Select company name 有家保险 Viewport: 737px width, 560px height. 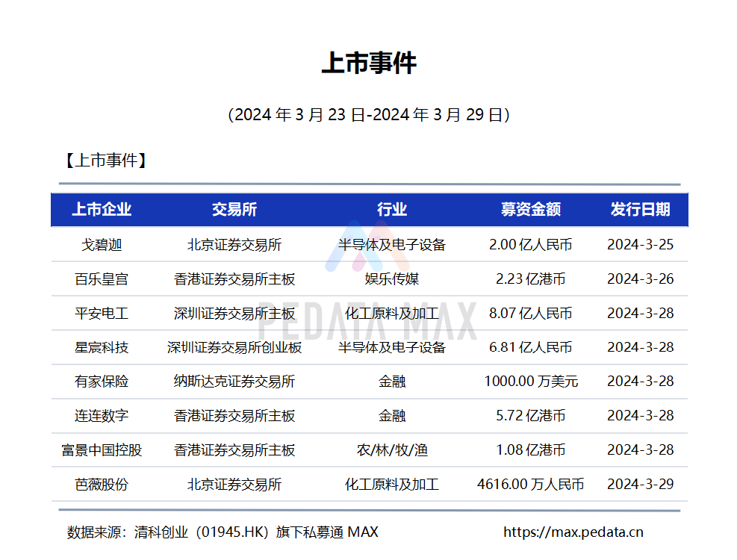click(102, 381)
